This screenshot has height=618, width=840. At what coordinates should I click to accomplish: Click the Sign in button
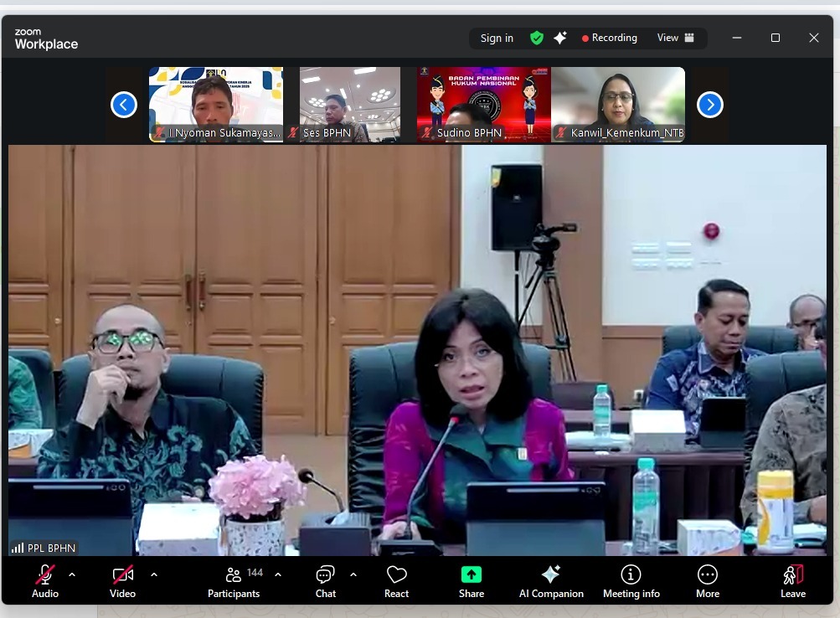click(x=496, y=38)
